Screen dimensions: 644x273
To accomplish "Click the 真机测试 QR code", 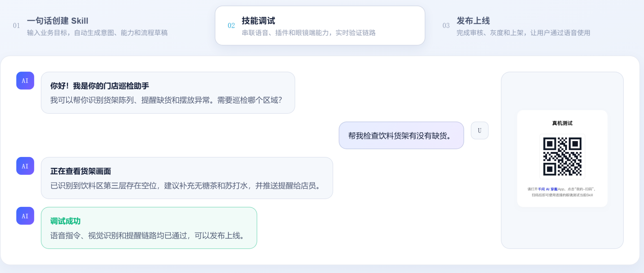I will tap(562, 156).
